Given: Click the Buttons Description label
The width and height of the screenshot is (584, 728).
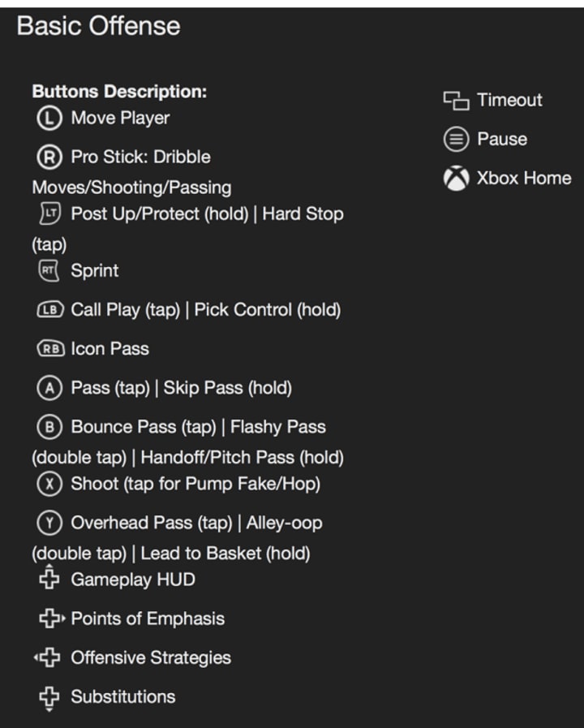Looking at the screenshot, I should click(119, 92).
